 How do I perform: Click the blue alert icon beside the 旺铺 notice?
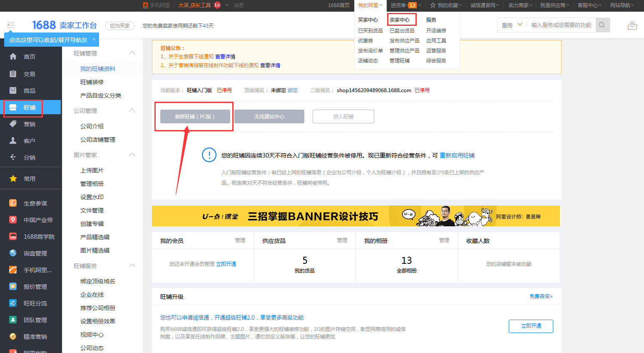pos(209,155)
